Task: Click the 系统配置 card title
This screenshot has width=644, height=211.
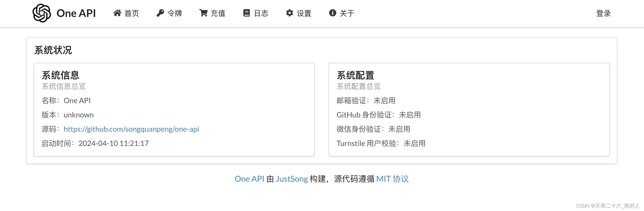Action: coord(356,75)
